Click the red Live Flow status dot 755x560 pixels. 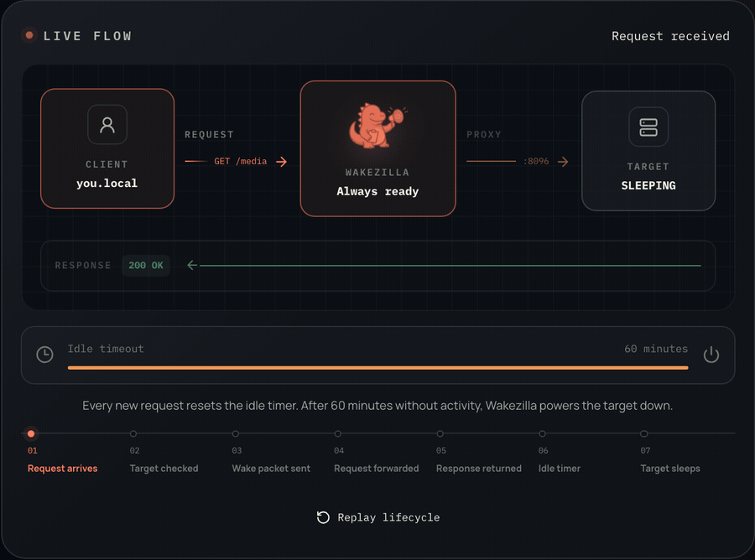(29, 35)
